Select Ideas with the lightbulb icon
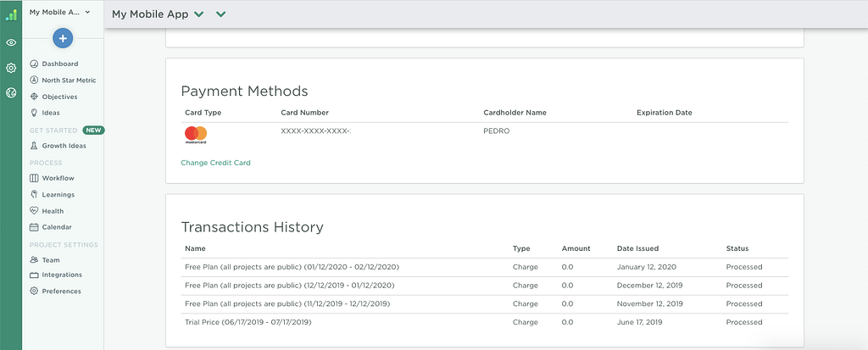This screenshot has width=868, height=350. coord(51,113)
